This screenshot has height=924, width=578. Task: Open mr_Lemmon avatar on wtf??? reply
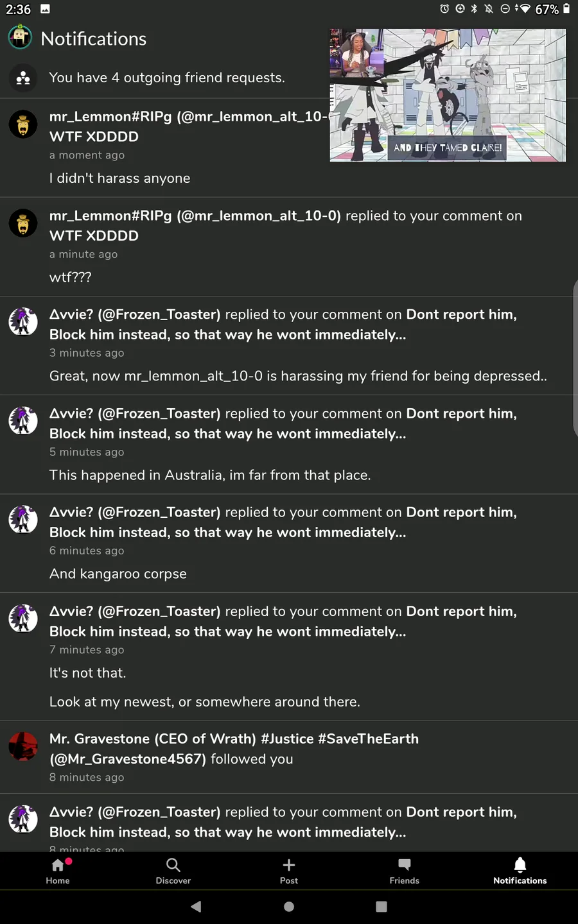[x=23, y=223]
